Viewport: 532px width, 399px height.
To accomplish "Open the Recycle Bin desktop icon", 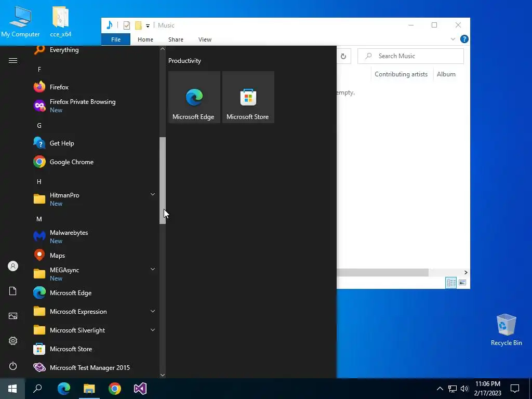I will pos(506,330).
